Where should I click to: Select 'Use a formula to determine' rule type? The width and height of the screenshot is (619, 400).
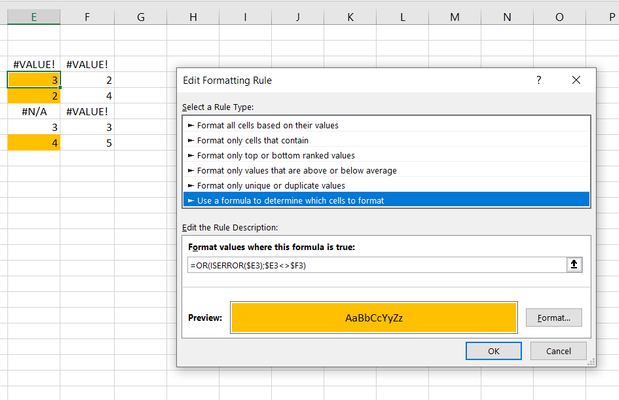point(387,200)
